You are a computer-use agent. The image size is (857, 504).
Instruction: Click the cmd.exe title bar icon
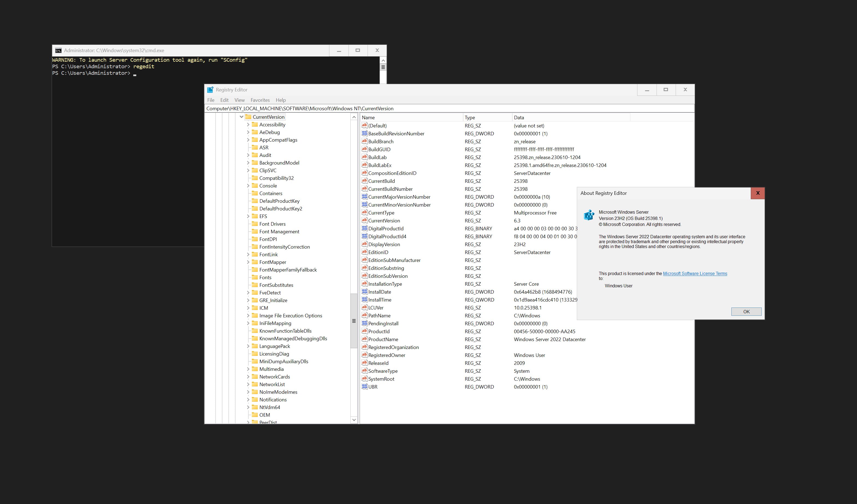[x=58, y=50]
